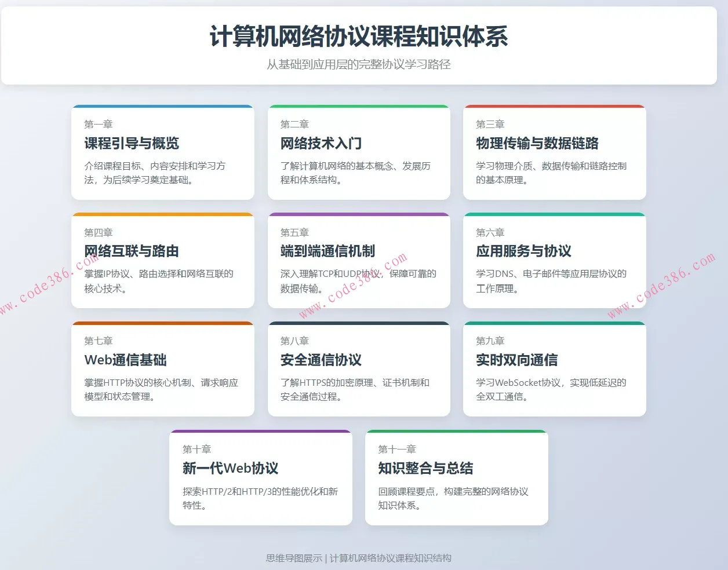The width and height of the screenshot is (728, 570).
Task: Select the 第二章 网络技术入门 card
Action: pyautogui.click(x=358, y=152)
